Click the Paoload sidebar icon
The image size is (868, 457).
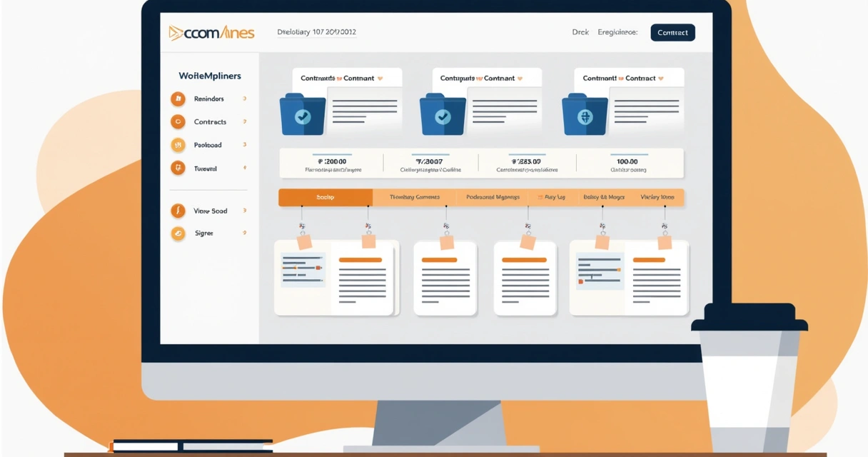[178, 145]
